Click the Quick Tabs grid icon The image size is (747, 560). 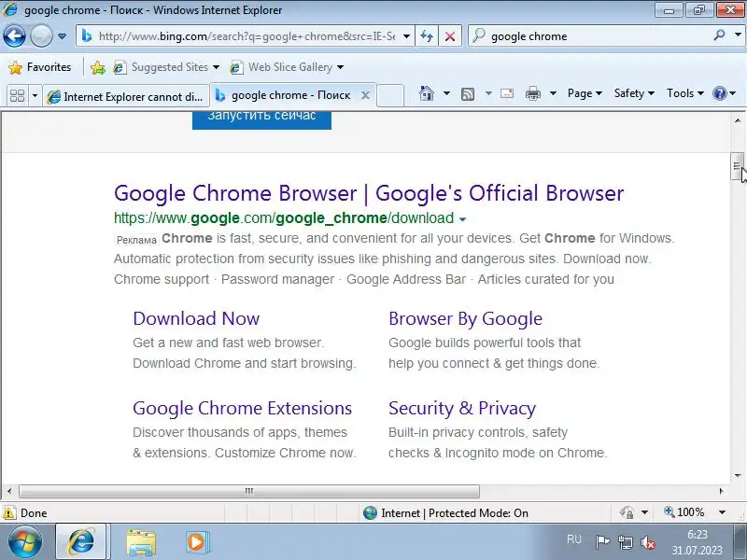click(18, 96)
